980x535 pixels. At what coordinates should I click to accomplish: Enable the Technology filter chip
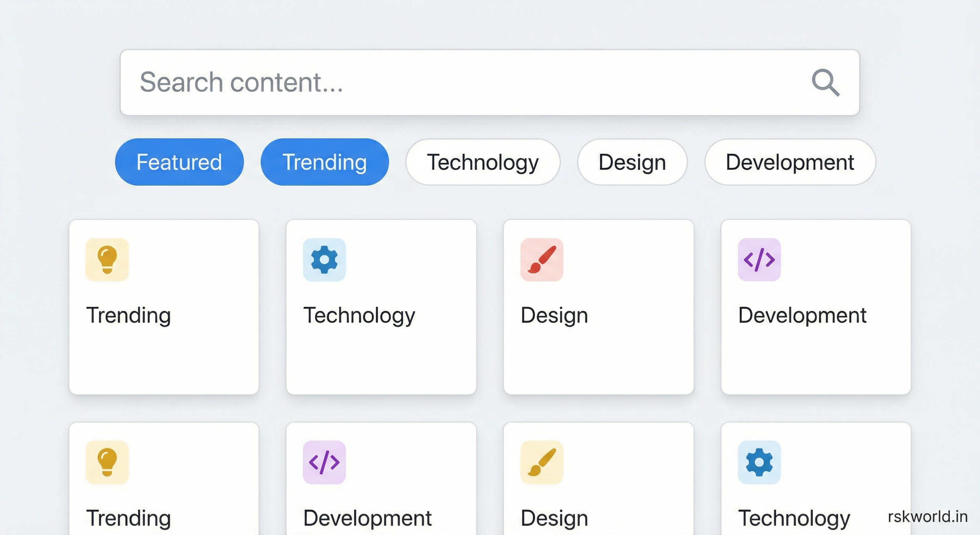[482, 162]
